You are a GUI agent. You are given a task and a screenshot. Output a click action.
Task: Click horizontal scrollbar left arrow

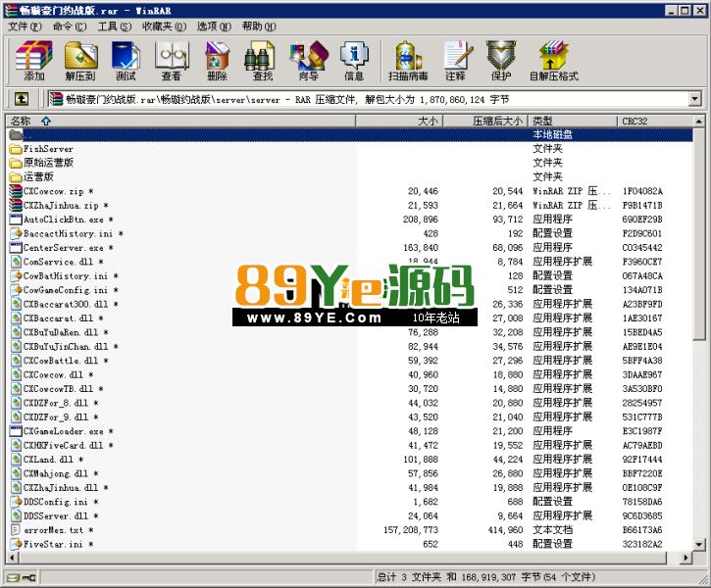point(12,558)
